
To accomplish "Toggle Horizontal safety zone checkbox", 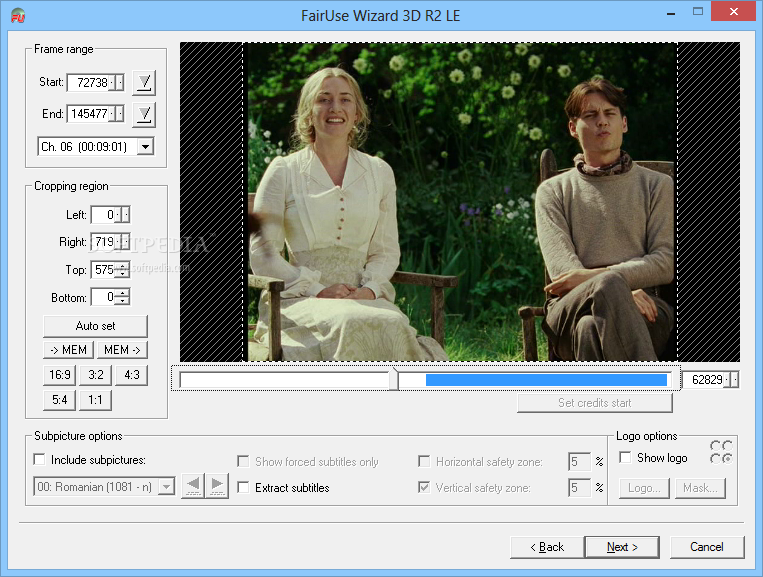I will pyautogui.click(x=424, y=461).
